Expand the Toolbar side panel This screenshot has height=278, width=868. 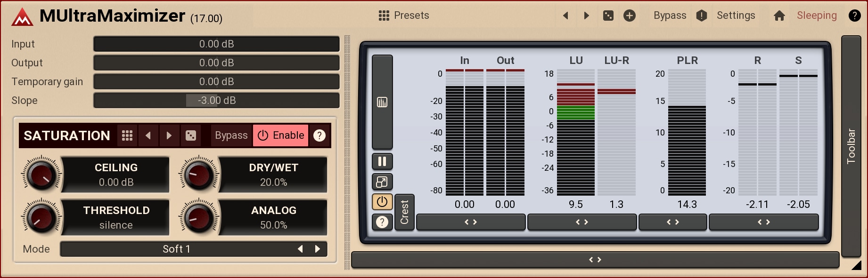[851, 146]
